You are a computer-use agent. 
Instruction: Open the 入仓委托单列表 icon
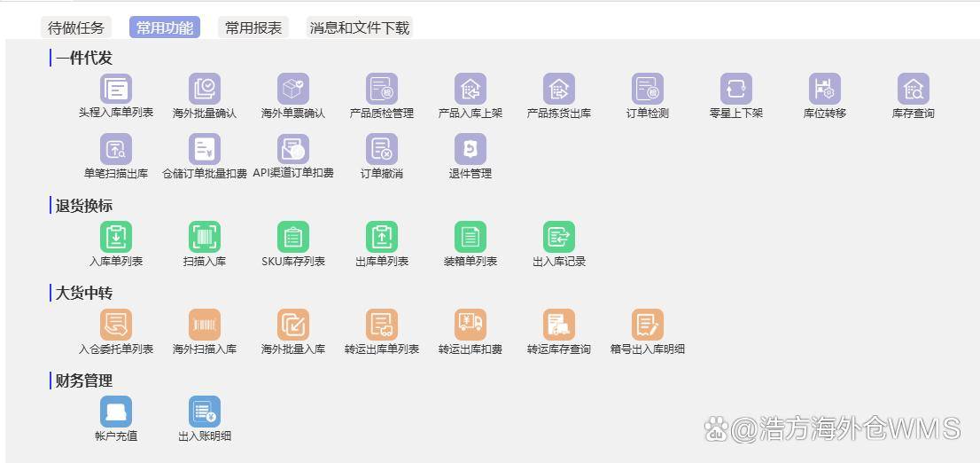tap(116, 325)
